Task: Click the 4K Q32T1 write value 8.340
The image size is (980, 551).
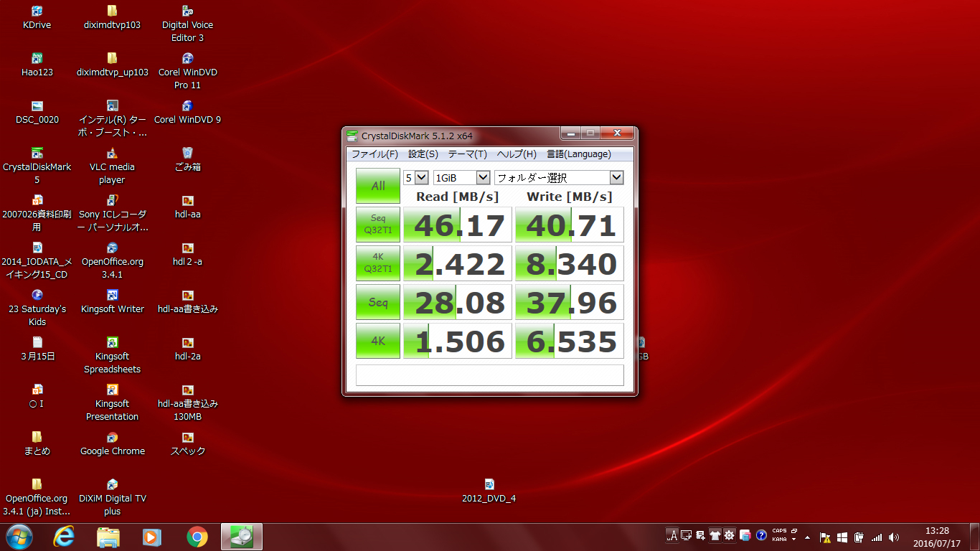Action: pyautogui.click(x=570, y=263)
